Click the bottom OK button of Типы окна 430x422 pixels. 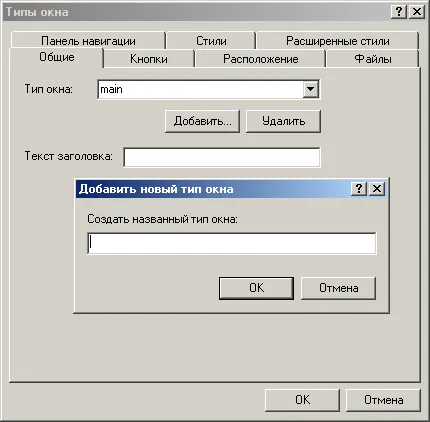pyautogui.click(x=302, y=400)
